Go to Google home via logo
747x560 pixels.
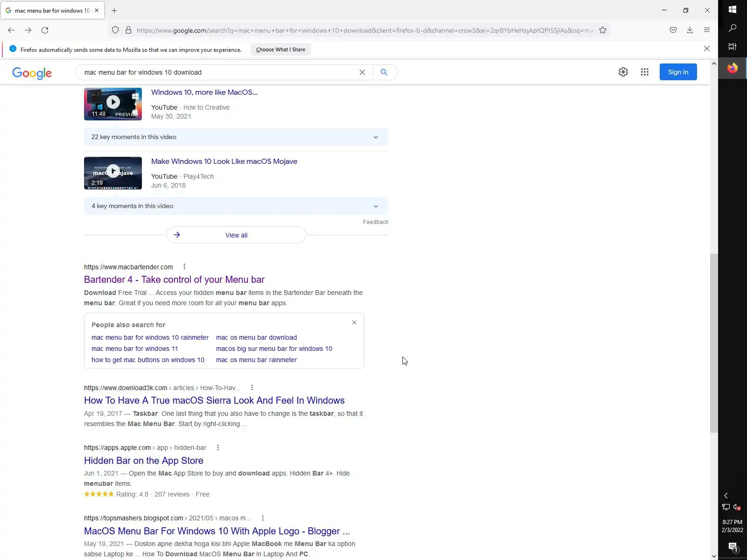click(x=32, y=73)
